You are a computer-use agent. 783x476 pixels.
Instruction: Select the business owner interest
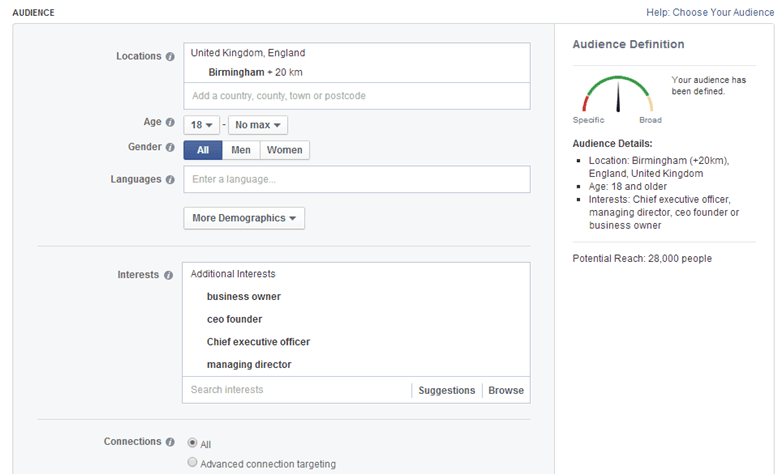(244, 297)
